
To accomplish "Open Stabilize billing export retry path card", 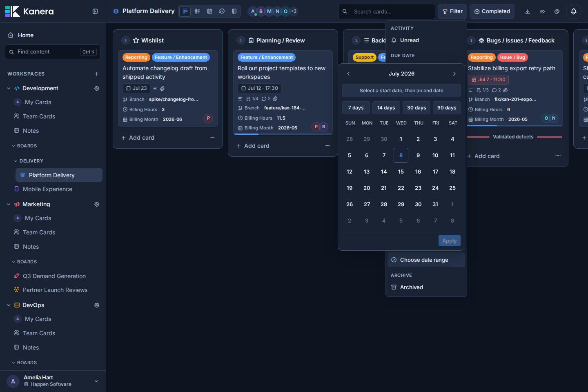I will 512,68.
